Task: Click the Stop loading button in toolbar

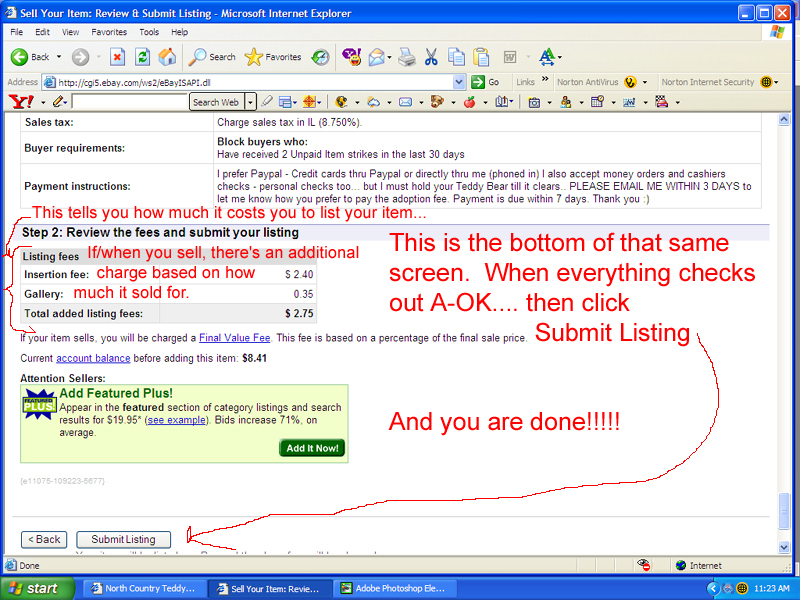Action: [118, 57]
